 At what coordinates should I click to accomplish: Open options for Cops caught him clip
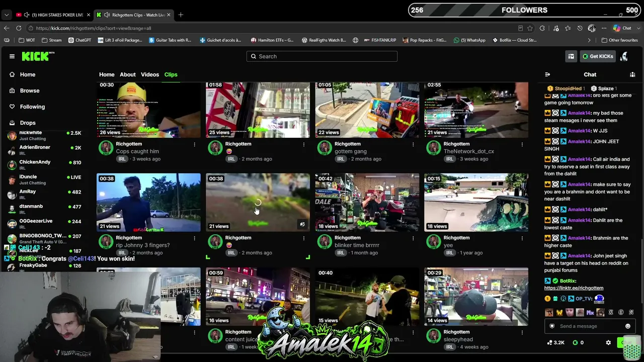(194, 144)
